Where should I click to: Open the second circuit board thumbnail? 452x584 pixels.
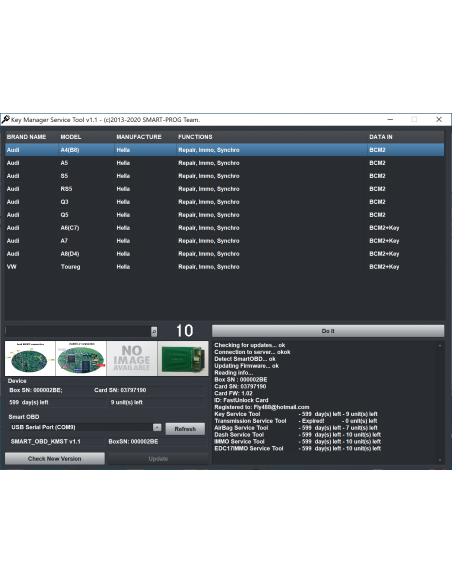[x=81, y=358]
